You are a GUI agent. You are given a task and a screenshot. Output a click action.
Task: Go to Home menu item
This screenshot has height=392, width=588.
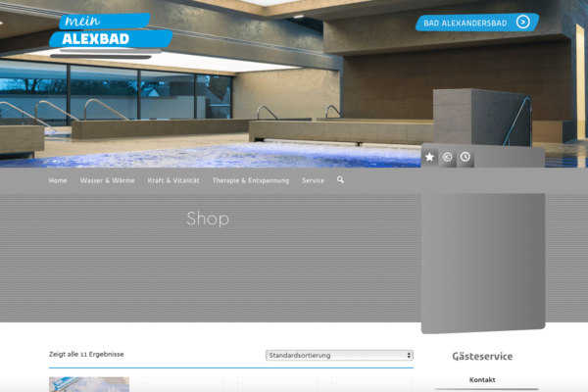click(x=58, y=181)
